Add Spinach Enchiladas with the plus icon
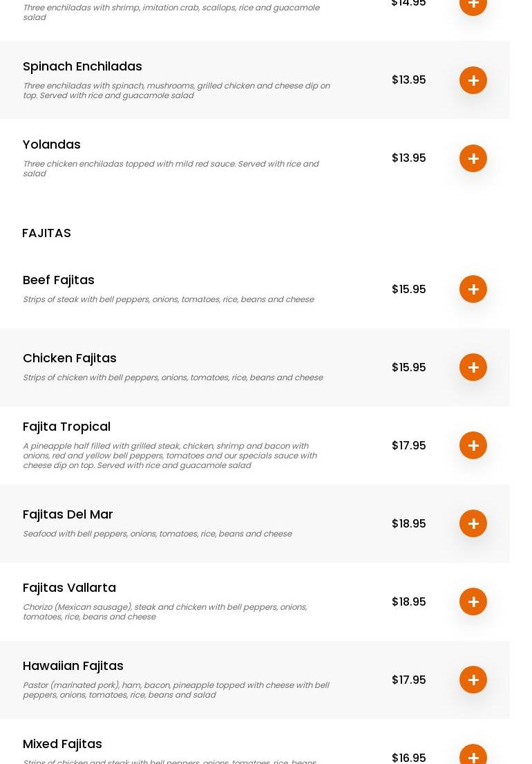Screen dimensions: 532x764 pyautogui.click(x=473, y=80)
